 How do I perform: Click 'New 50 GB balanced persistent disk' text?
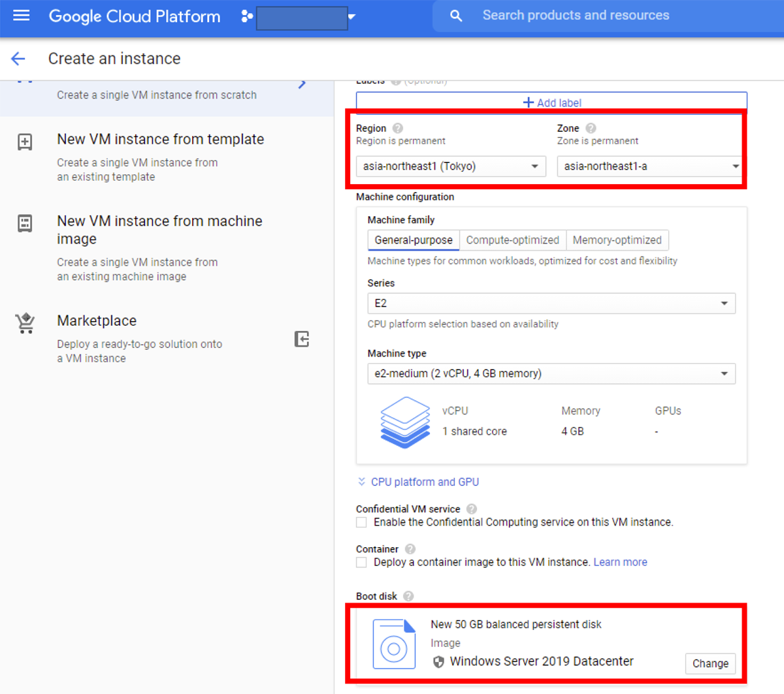pos(516,624)
